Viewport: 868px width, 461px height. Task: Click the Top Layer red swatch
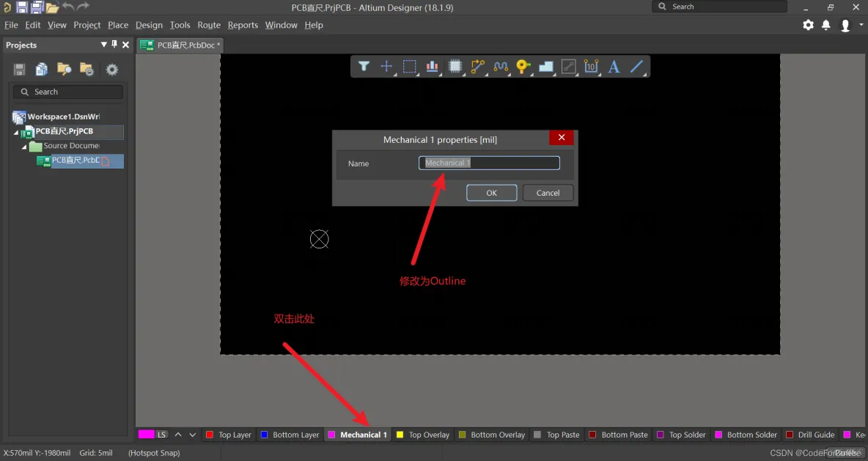tap(209, 435)
